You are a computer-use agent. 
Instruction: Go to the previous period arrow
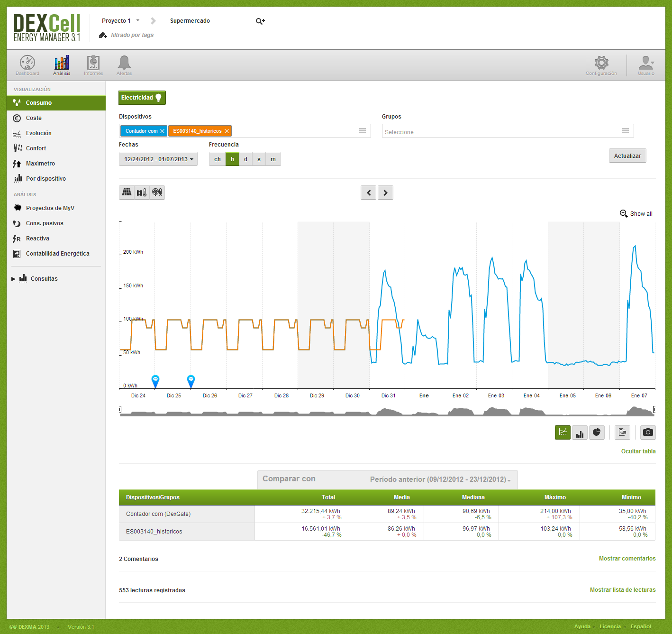click(x=368, y=193)
